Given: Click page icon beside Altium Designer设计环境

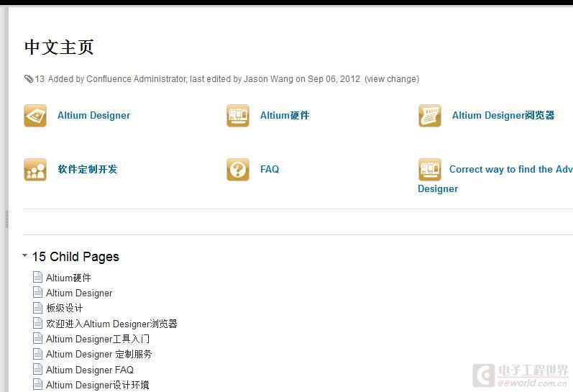Looking at the screenshot, I should [x=37, y=384].
